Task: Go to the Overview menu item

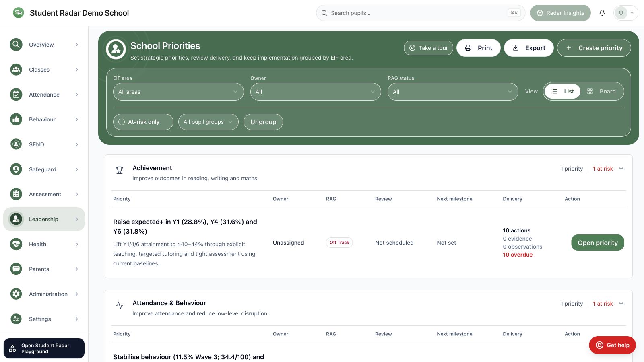Action: (x=44, y=45)
